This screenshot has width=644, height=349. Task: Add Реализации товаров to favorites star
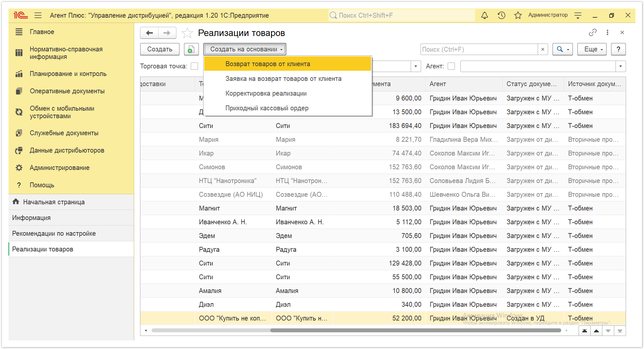(x=187, y=33)
